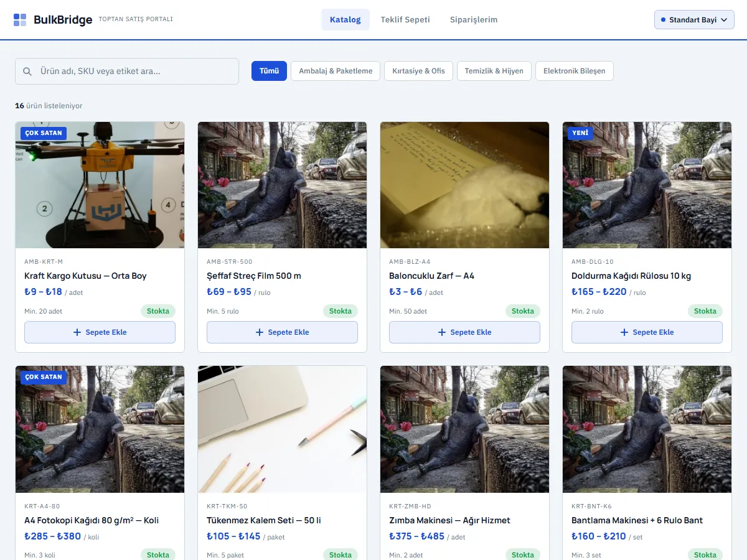Image resolution: width=747 pixels, height=560 pixels.
Task: Click price ₺69 – ₺95
Action: point(229,292)
